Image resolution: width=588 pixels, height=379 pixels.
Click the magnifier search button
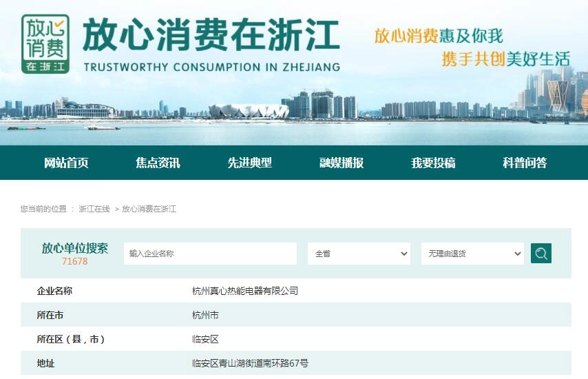coord(541,254)
